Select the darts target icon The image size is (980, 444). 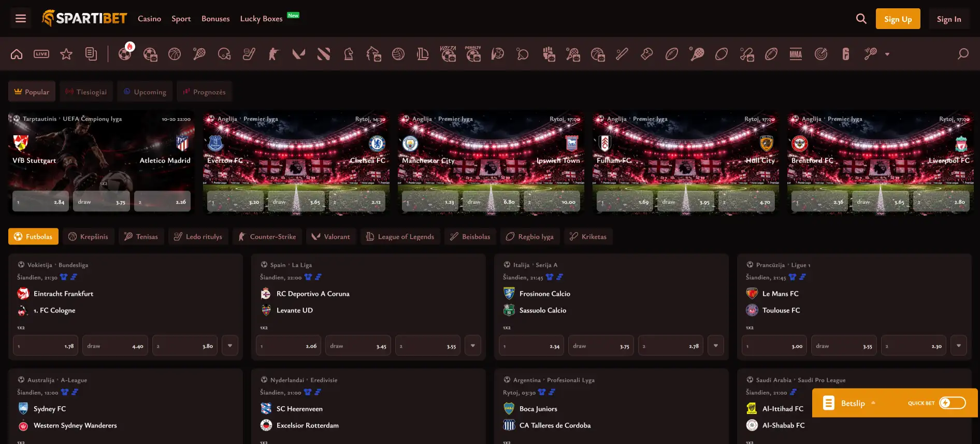pyautogui.click(x=821, y=54)
